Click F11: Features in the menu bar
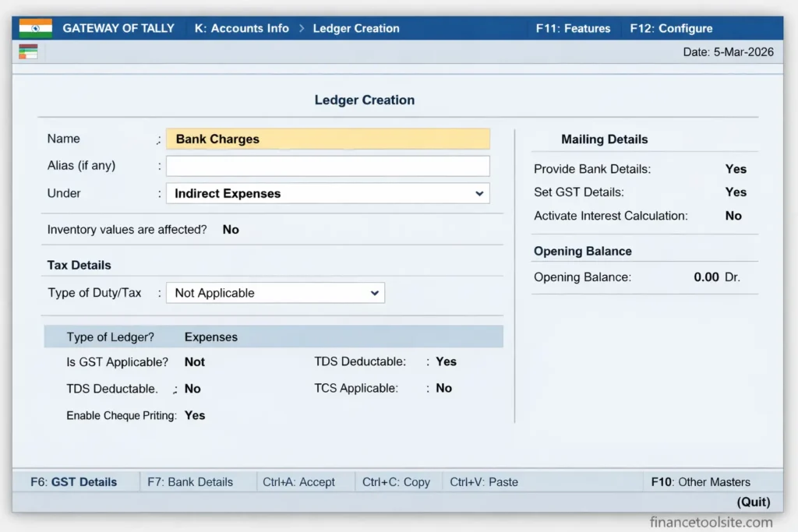Screen dimensions: 798x532 click(573, 27)
